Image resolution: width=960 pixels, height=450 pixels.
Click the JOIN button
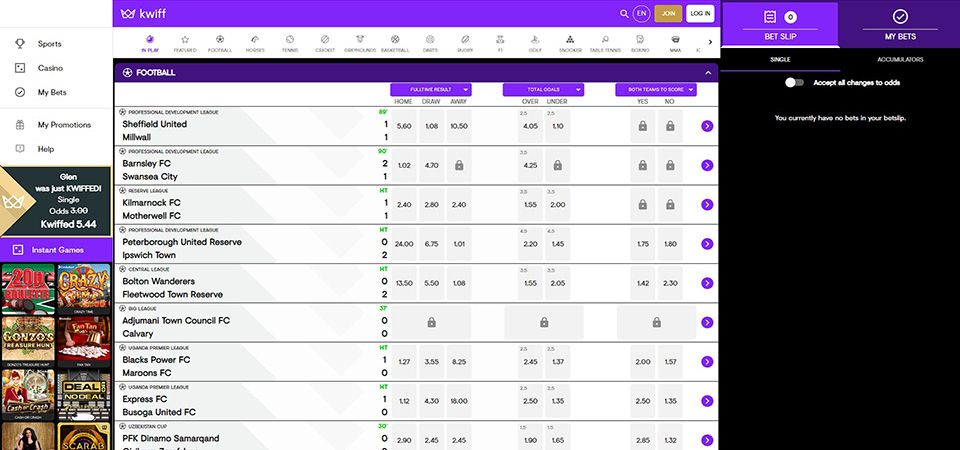coord(668,13)
